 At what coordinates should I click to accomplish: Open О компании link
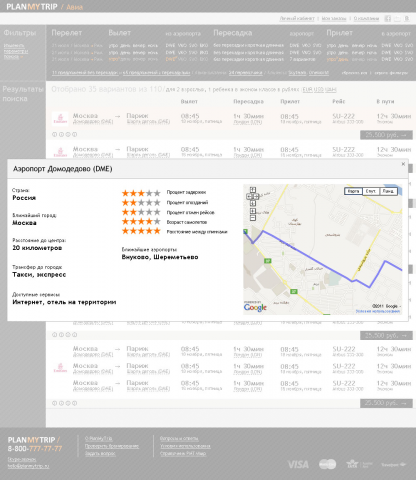pyautogui.click(x=366, y=19)
